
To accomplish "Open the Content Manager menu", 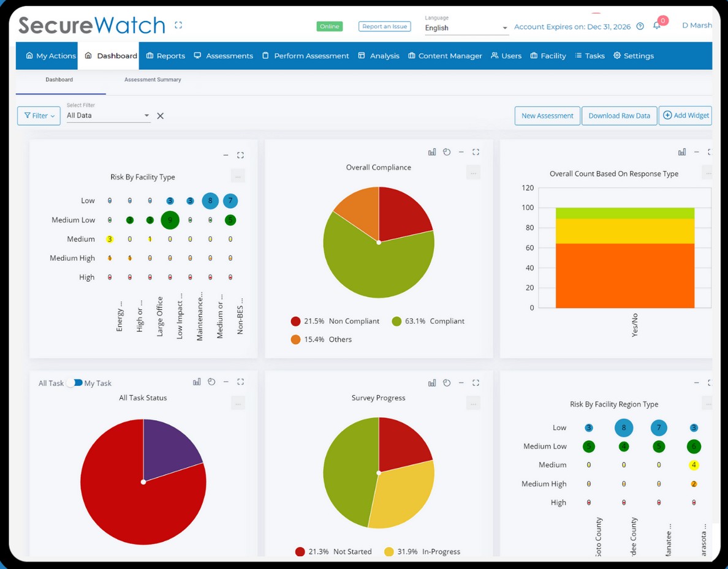I will point(445,55).
